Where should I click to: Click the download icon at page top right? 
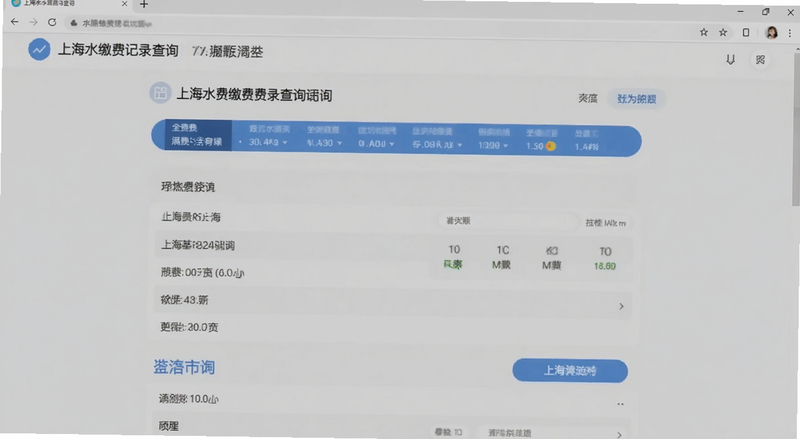click(731, 60)
